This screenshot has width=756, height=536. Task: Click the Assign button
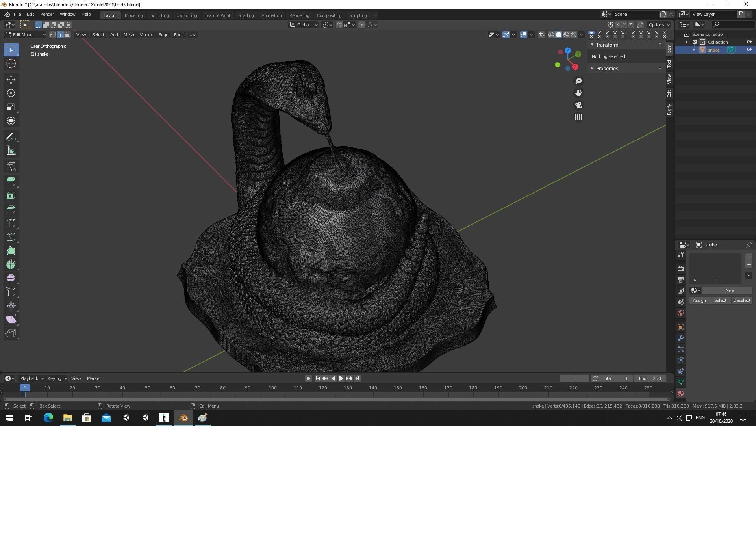tap(699, 300)
